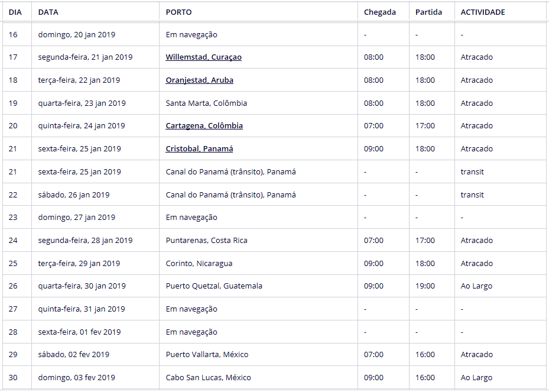The width and height of the screenshot is (549, 392).
Task: Click the Puntarenas, Costa Rica port cell
Action: click(x=206, y=241)
